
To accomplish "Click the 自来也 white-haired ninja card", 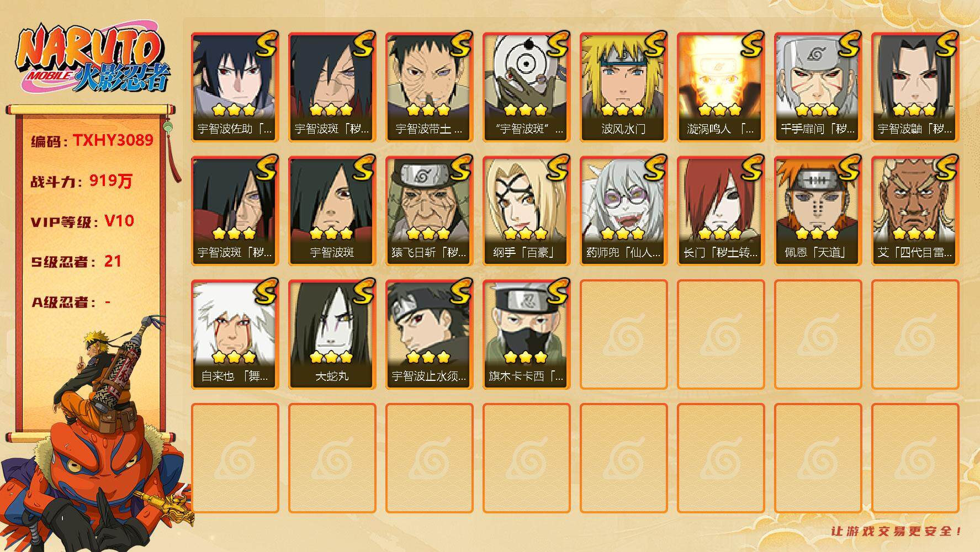I will click(235, 335).
